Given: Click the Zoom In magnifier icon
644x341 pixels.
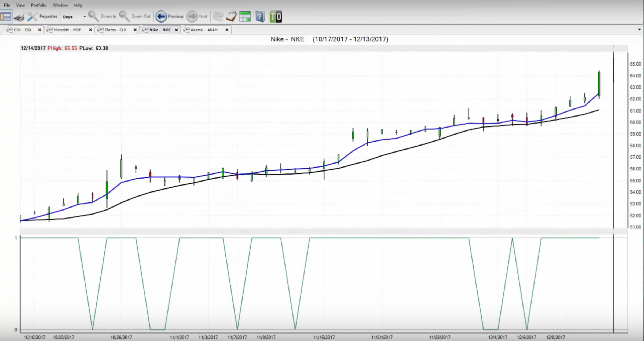Looking at the screenshot, I should click(x=93, y=16).
